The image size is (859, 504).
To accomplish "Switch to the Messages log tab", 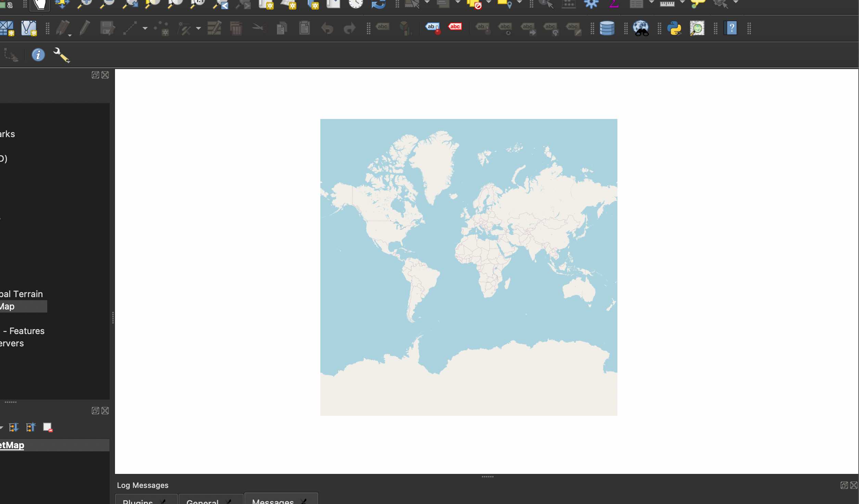I will pos(273,501).
